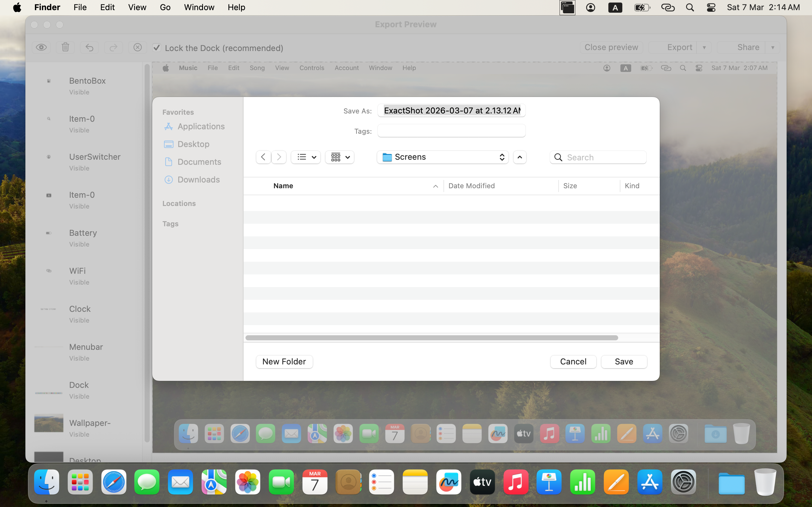Click the back navigation arrow in save dialog

tap(263, 157)
